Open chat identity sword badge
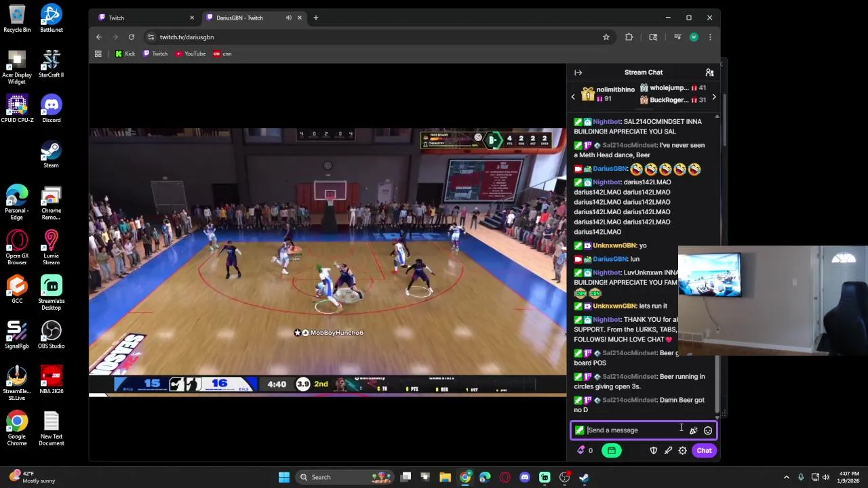This screenshot has width=868, height=488. tap(580, 430)
